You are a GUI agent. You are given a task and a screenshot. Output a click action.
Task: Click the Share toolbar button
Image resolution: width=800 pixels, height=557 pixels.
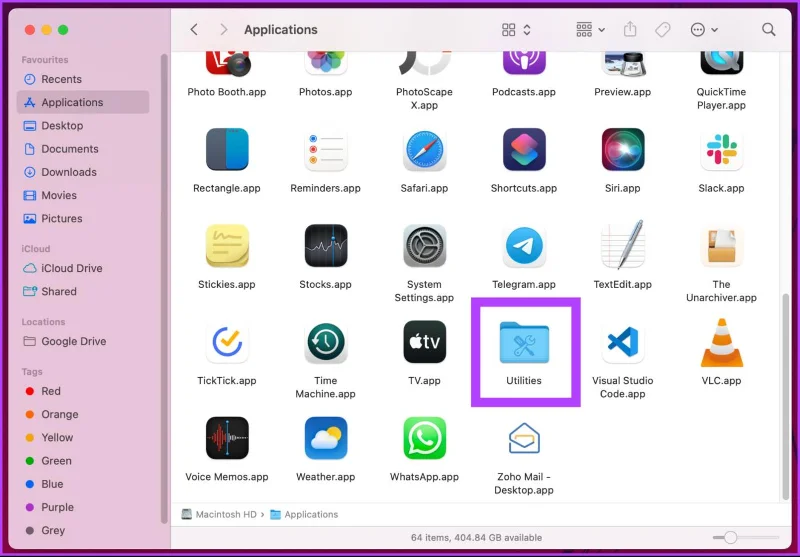(x=630, y=29)
